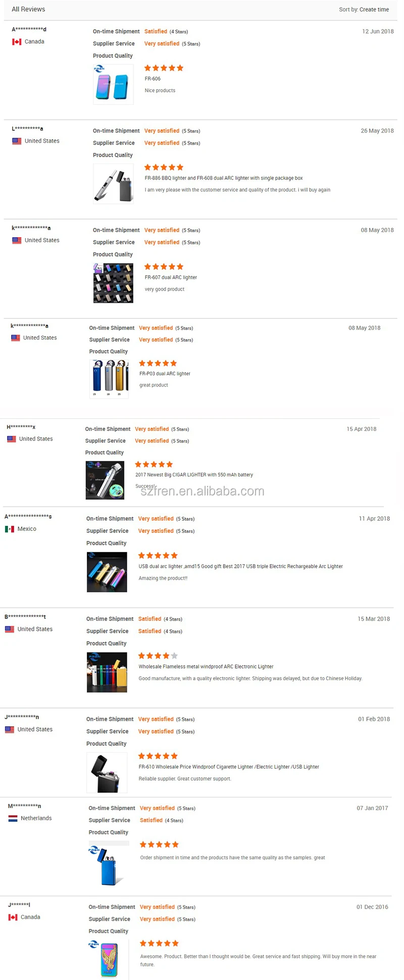The width and height of the screenshot is (404, 980).
Task: Click the orange star slider on the Mexico review
Action: [x=158, y=555]
